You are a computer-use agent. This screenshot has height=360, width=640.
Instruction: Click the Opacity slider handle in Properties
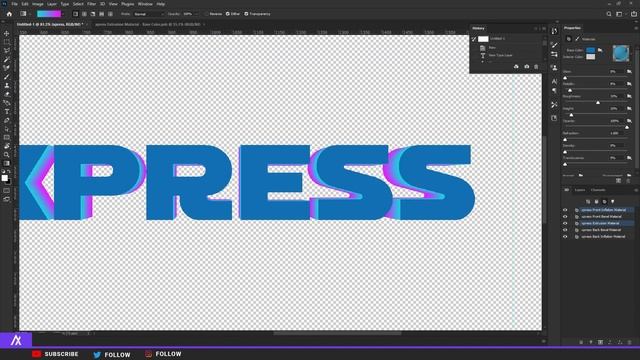pos(627,127)
